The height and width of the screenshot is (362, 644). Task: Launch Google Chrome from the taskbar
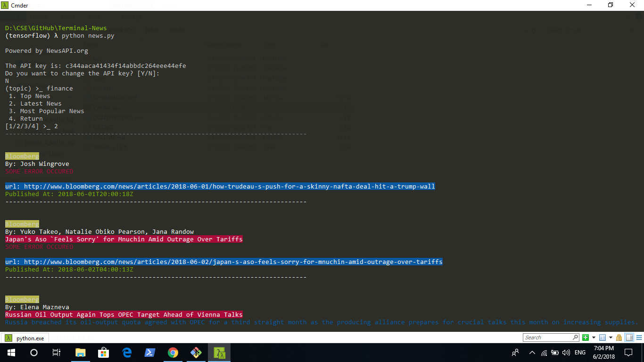click(x=173, y=353)
